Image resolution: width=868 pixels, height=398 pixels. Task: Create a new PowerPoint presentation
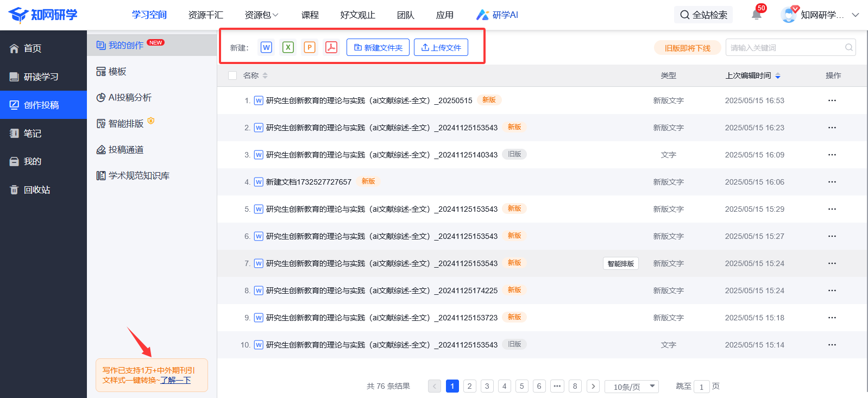[x=310, y=47]
